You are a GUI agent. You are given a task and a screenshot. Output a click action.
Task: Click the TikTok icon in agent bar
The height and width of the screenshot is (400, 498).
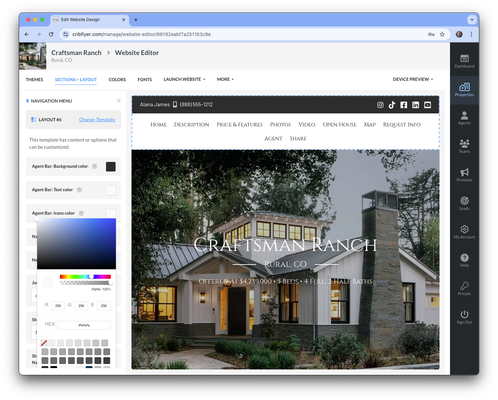point(392,105)
